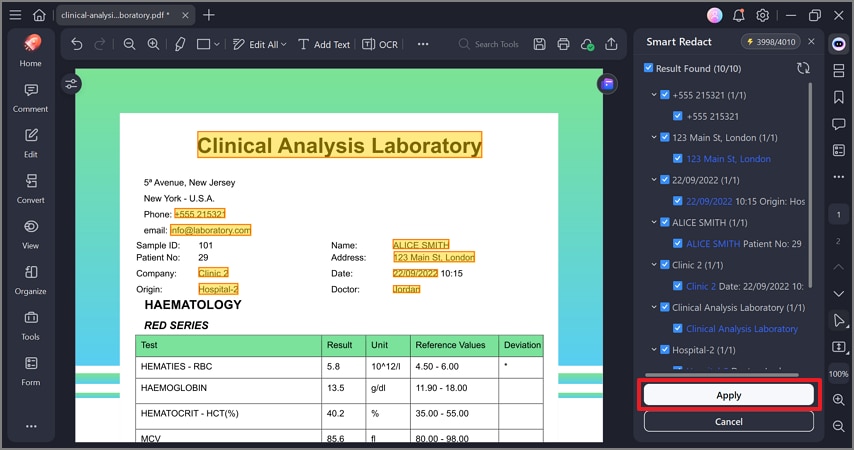Uncheck the 123 Main St, London group

point(664,137)
